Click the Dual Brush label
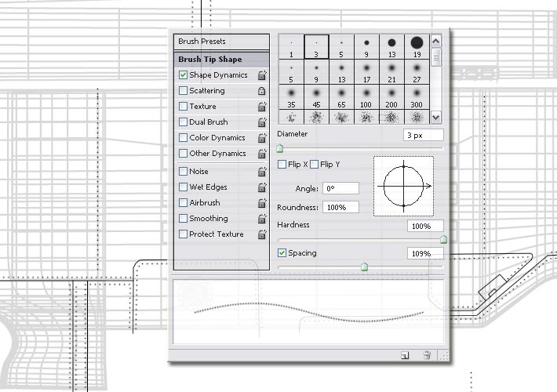Image resolution: width=557 pixels, height=392 pixels. [208, 122]
